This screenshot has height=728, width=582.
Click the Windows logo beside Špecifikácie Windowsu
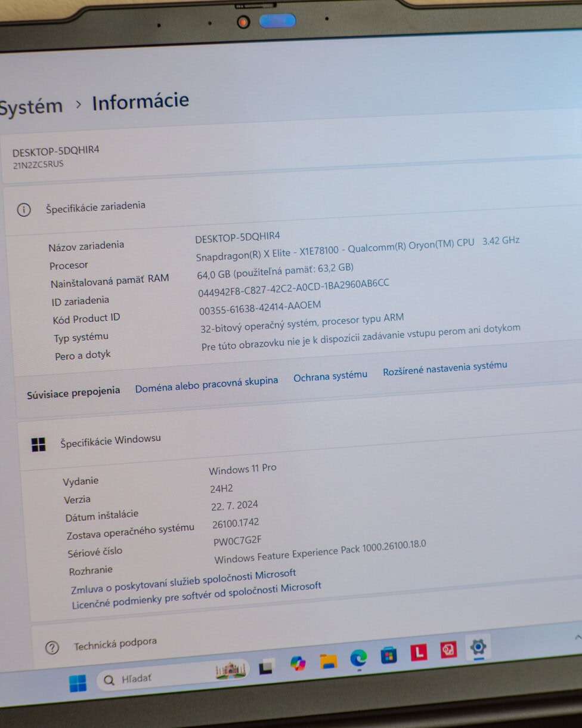[38, 445]
